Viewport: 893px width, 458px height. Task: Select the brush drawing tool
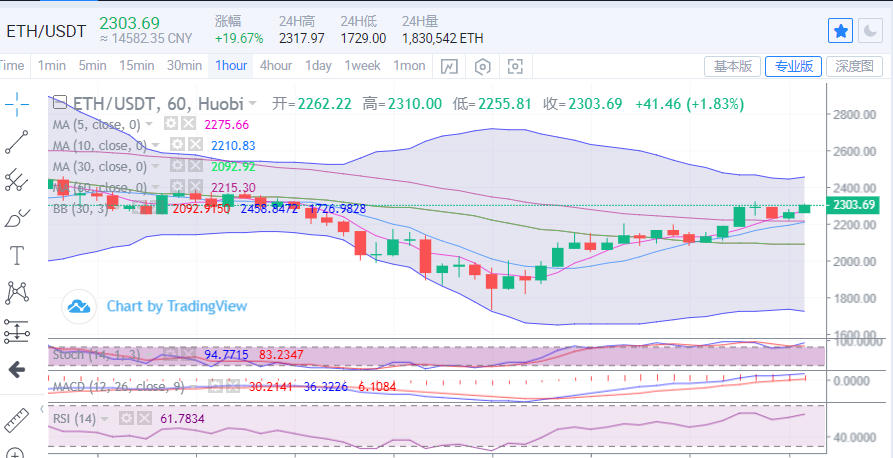[17, 218]
